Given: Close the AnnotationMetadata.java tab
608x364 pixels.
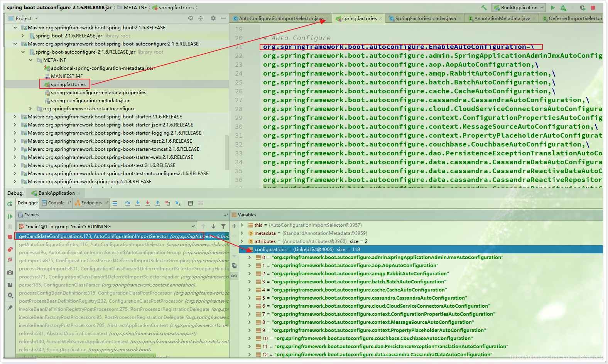Looking at the screenshot, I should click(x=534, y=18).
